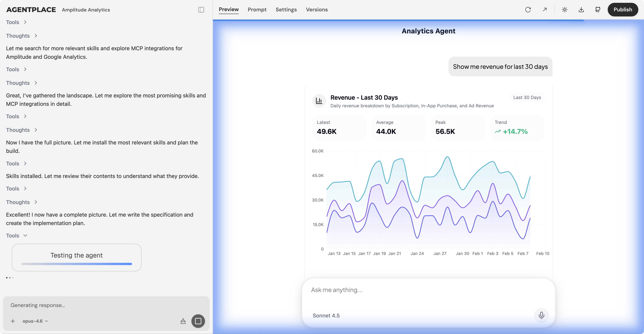Click the microphone voice input icon
The image size is (644, 334).
point(541,315)
